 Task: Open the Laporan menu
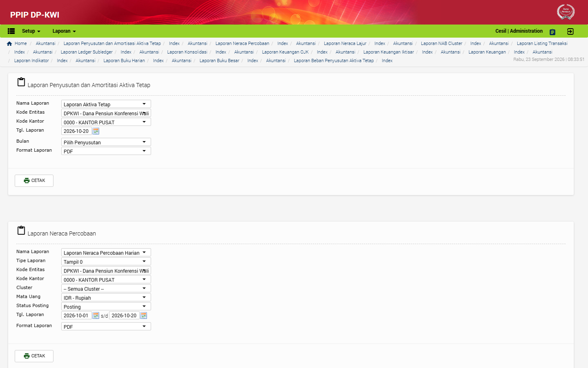pos(64,31)
